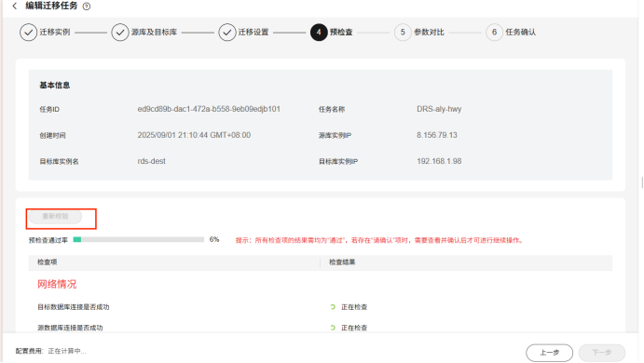Click 正在检查 status for target database
644x363 pixels.
(354, 307)
